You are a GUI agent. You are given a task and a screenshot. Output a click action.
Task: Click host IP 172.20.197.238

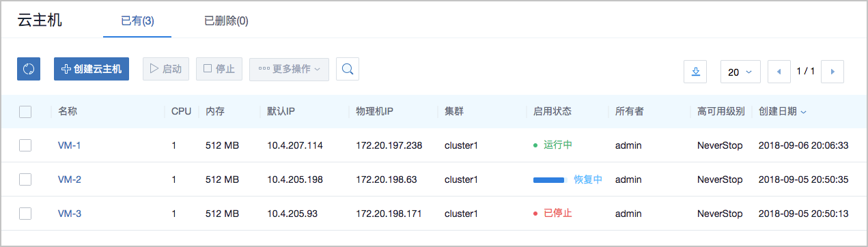pyautogui.click(x=389, y=145)
